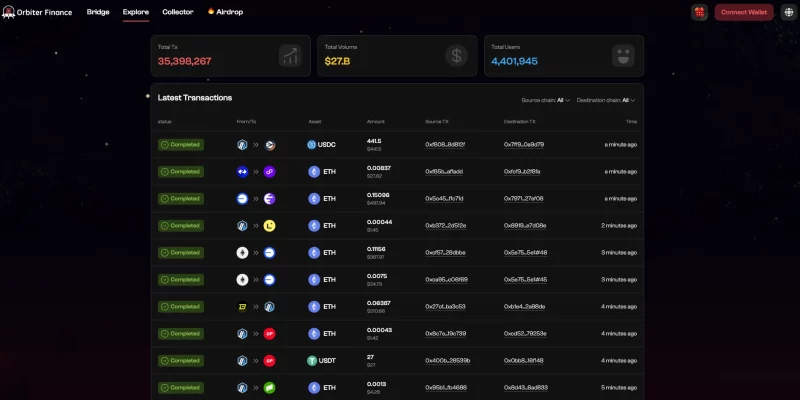
Task: Open the Destination chain filter dropdown
Action: (x=606, y=101)
